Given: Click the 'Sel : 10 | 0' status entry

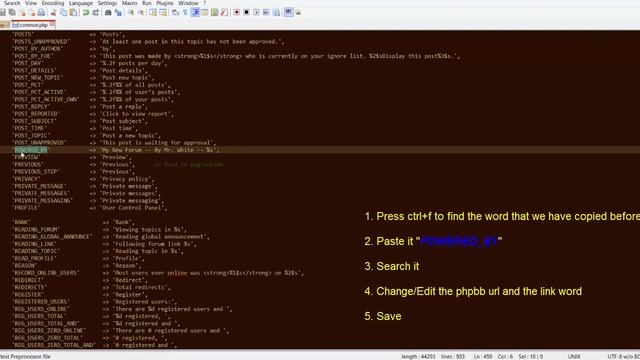Looking at the screenshot, I should tap(531, 356).
